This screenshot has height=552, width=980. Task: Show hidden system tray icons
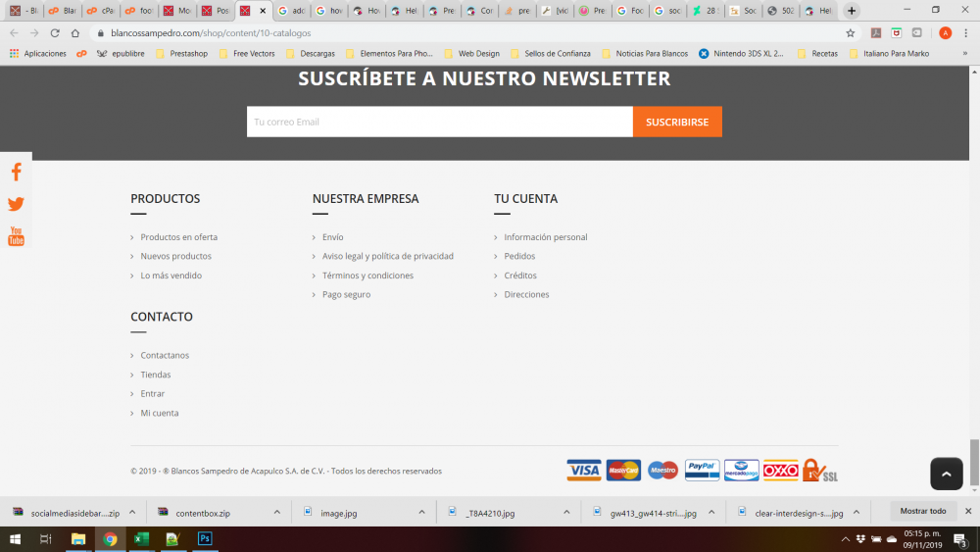[845, 539]
